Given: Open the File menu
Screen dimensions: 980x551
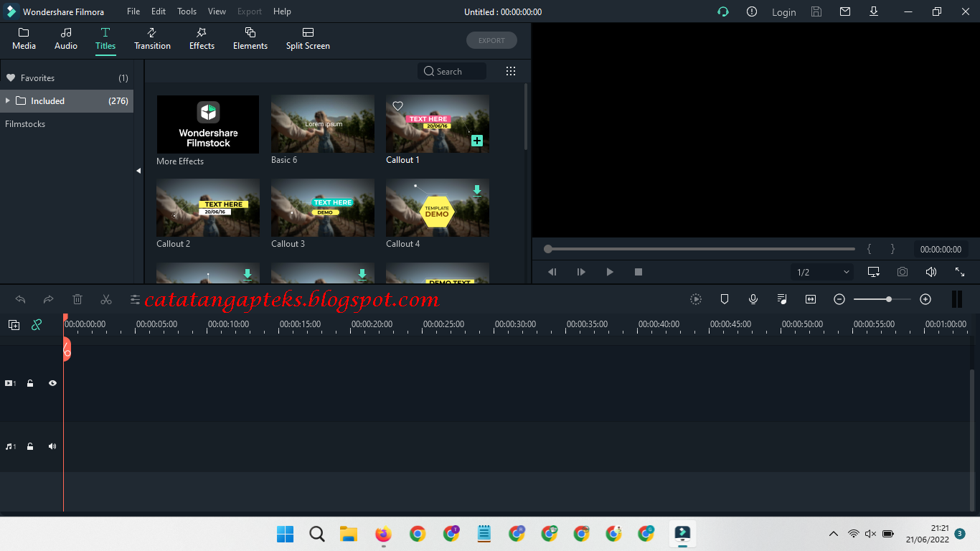Looking at the screenshot, I should (x=133, y=11).
